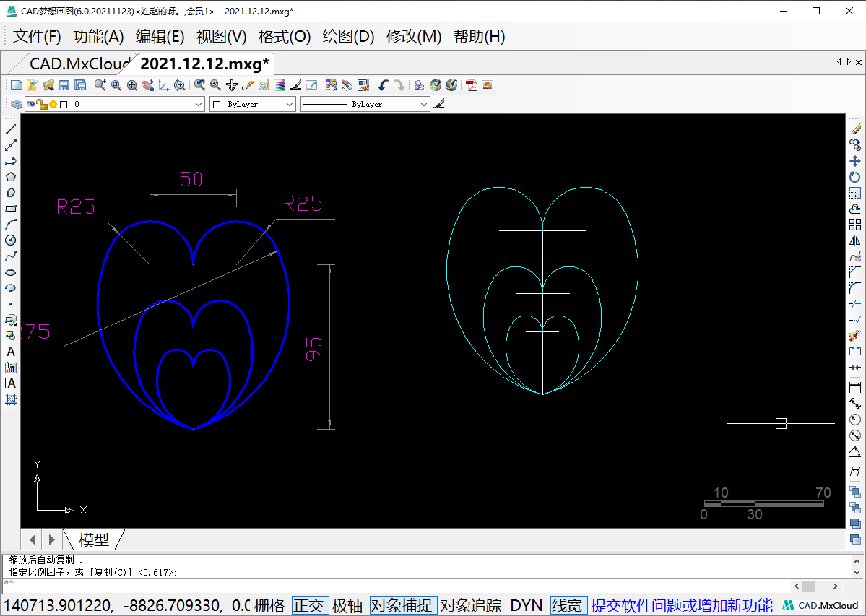Click the Pan hand tool icon
866x616 pixels.
coord(147,85)
